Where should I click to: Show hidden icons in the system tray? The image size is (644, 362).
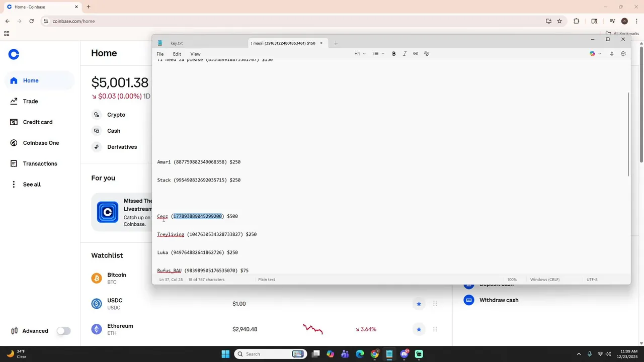tap(579, 354)
